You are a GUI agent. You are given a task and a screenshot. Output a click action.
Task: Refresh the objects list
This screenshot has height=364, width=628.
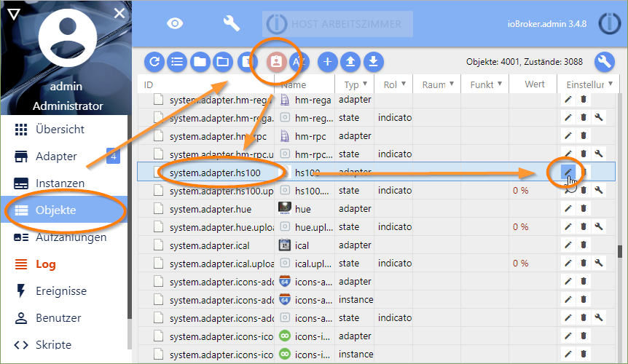click(x=154, y=62)
